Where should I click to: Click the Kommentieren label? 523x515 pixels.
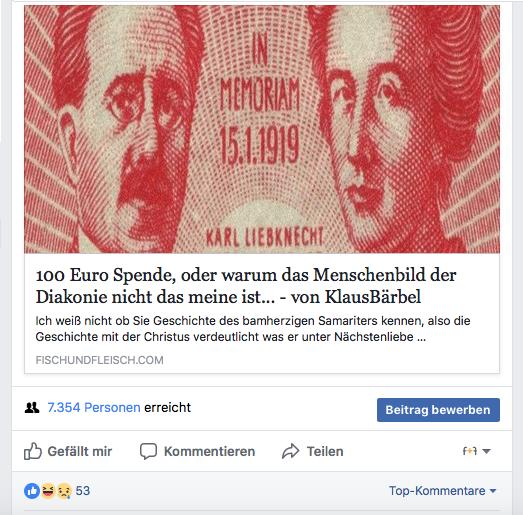(209, 451)
